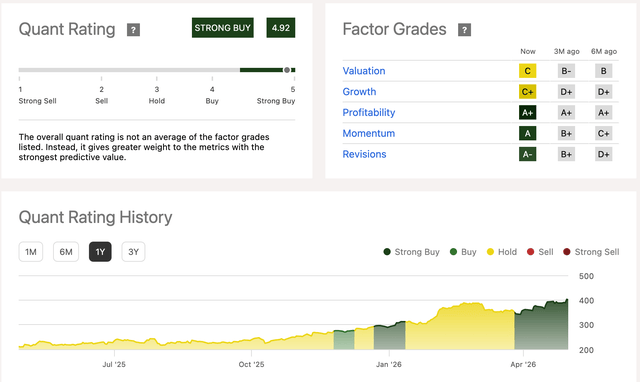
Task: Click the 4.92 quant score badge
Action: pyautogui.click(x=281, y=28)
